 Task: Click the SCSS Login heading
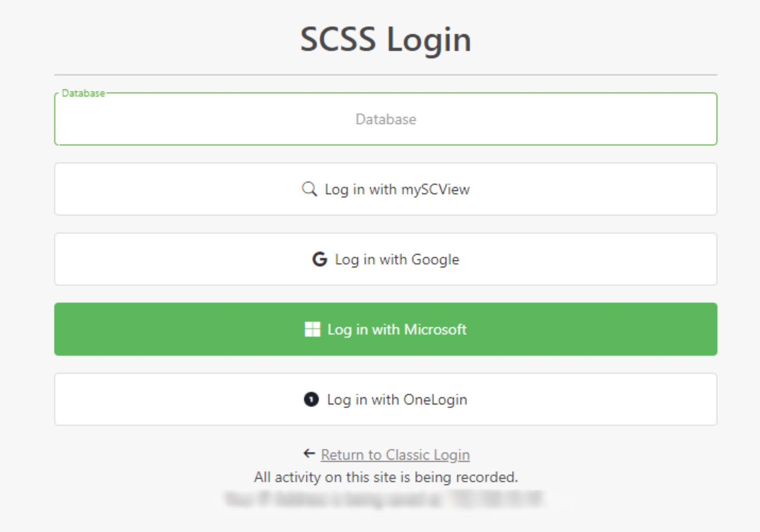pos(386,39)
